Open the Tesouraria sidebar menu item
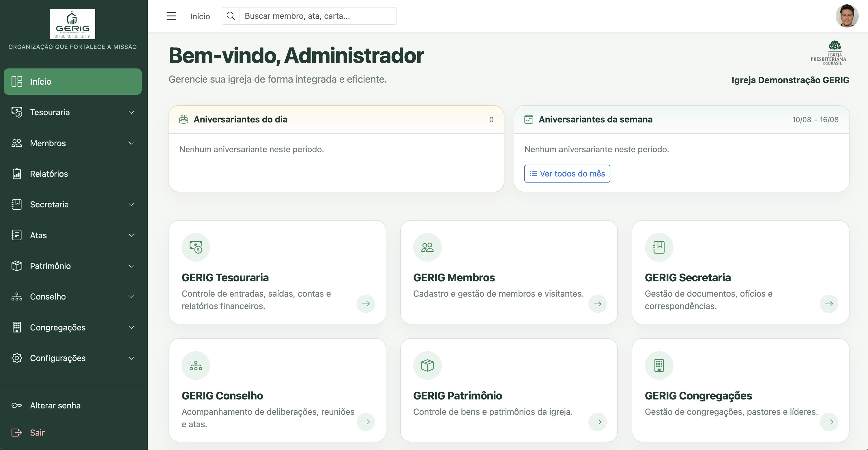This screenshot has height=450, width=868. pos(72,112)
